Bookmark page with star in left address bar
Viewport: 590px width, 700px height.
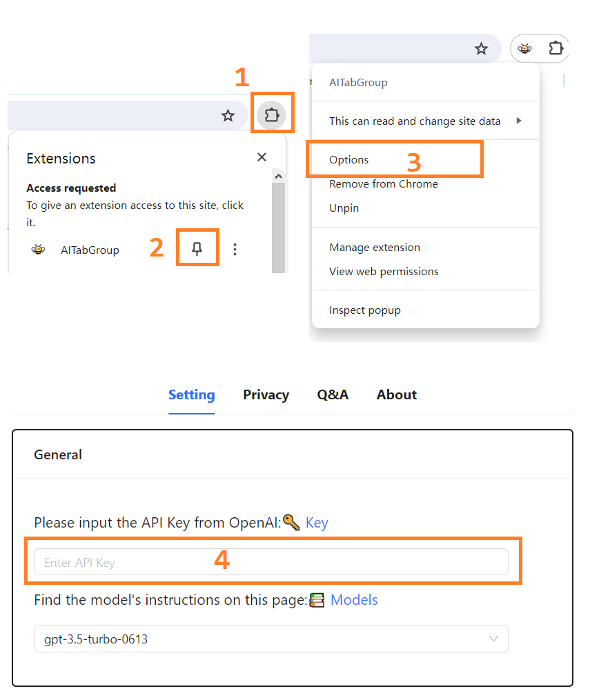click(x=228, y=116)
